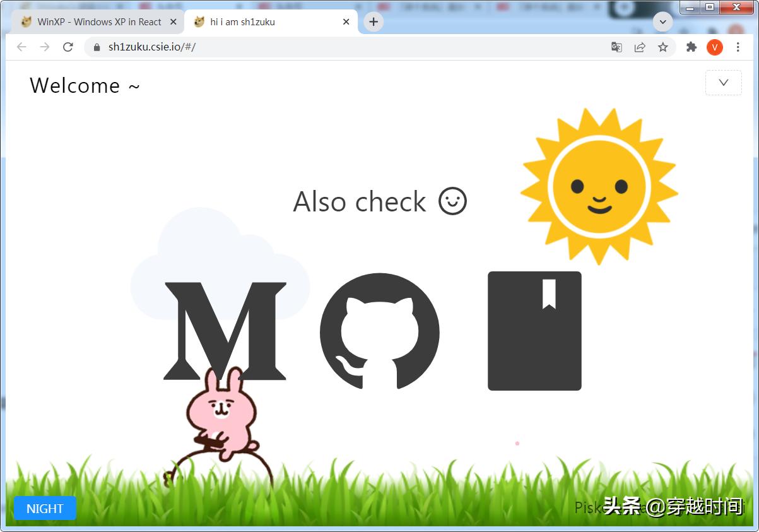
Task: Click inside the address bar
Action: [315, 47]
